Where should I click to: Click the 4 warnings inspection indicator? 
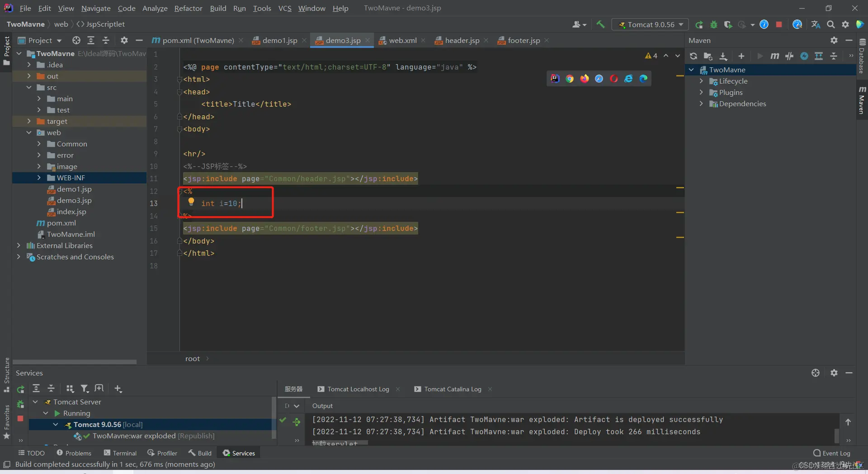pyautogui.click(x=651, y=56)
